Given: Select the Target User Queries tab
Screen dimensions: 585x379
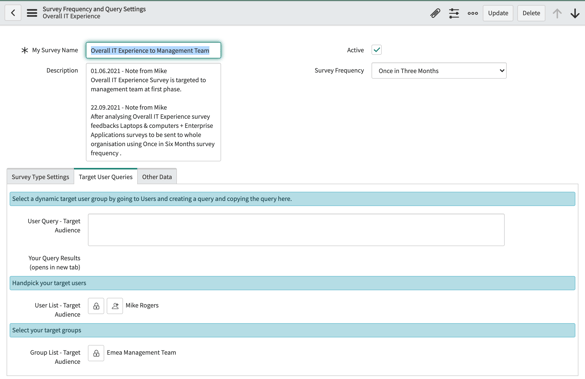Looking at the screenshot, I should pos(106,177).
